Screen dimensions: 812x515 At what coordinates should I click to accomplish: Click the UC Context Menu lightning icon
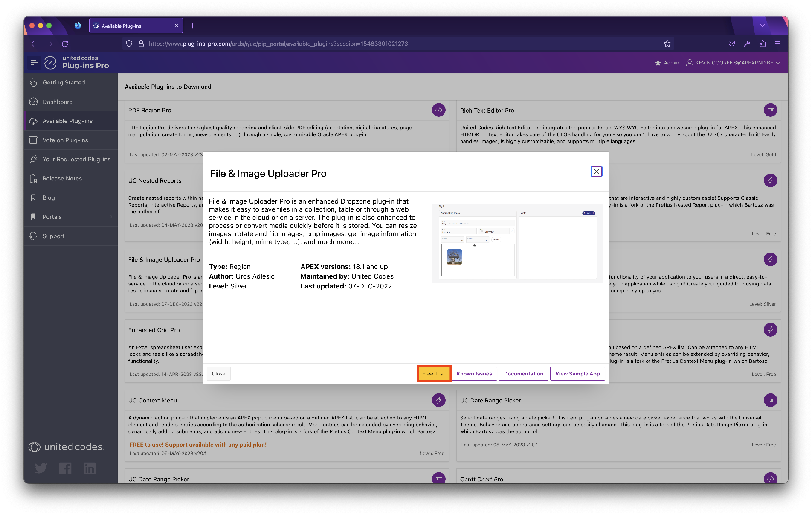coord(438,400)
